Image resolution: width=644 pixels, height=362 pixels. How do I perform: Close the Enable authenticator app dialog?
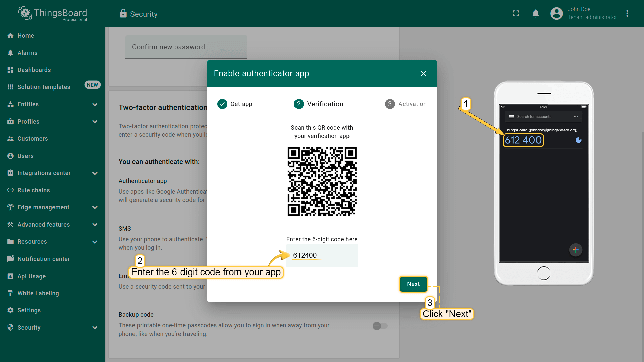pos(423,74)
